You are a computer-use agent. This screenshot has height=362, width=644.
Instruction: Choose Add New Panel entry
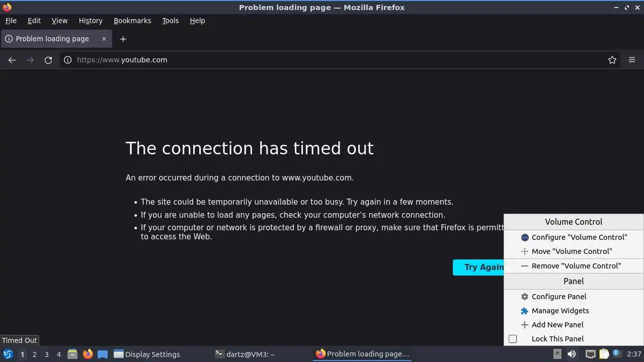click(x=574, y=325)
